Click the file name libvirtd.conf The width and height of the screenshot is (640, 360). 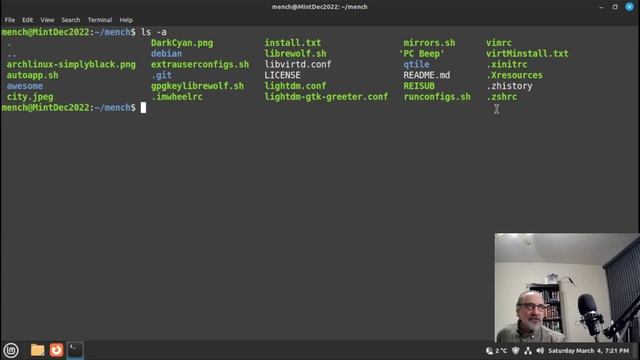(298, 64)
